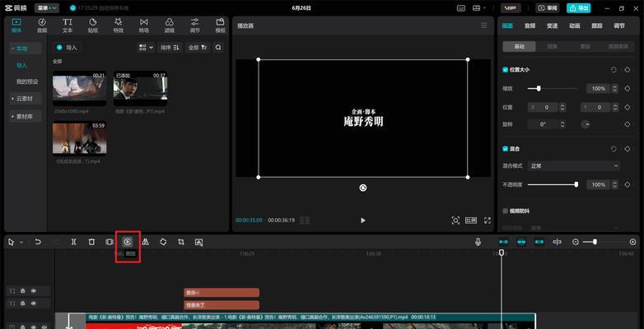This screenshot has width=644, height=329.
Task: Click the mirror flip tool icon
Action: (145, 242)
